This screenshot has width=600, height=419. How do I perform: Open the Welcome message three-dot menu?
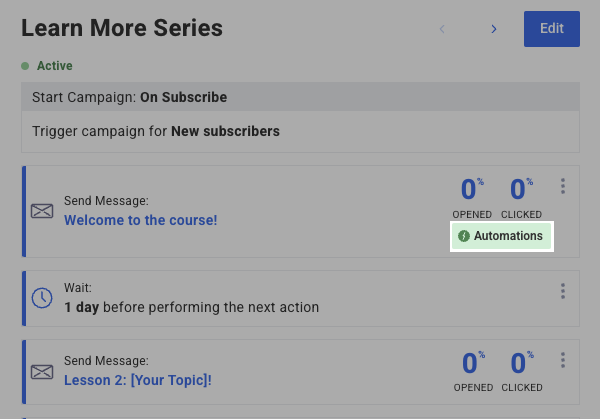click(x=563, y=186)
